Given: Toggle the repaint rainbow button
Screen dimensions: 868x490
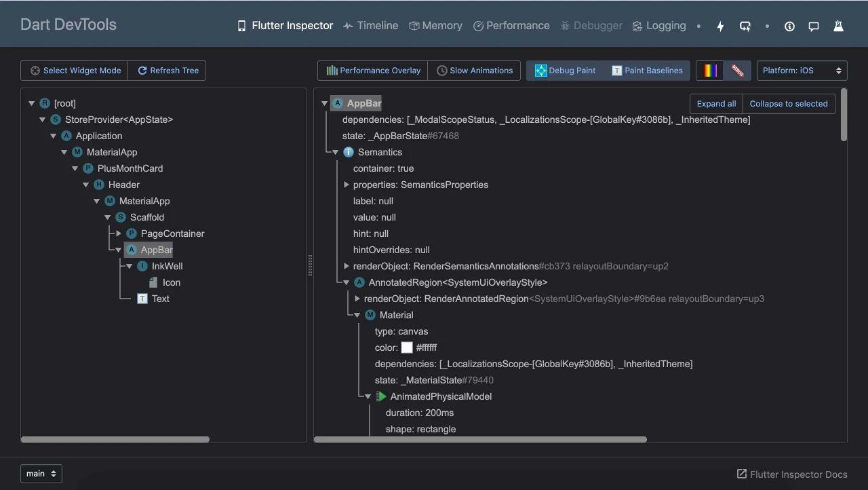Looking at the screenshot, I should (710, 71).
